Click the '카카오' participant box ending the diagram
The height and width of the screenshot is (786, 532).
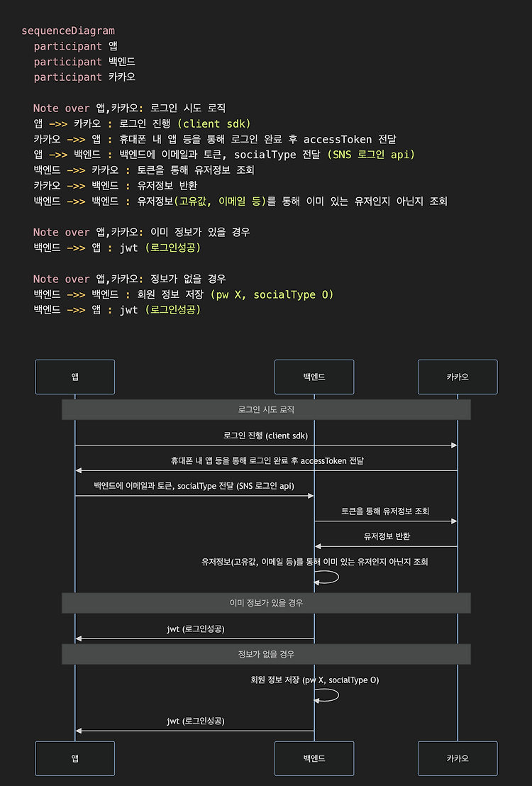pyautogui.click(x=458, y=758)
